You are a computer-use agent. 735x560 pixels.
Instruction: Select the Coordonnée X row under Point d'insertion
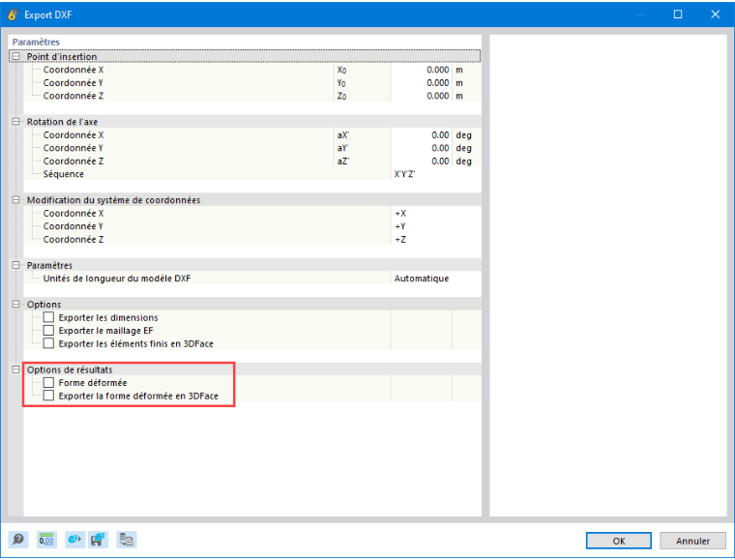click(252, 70)
